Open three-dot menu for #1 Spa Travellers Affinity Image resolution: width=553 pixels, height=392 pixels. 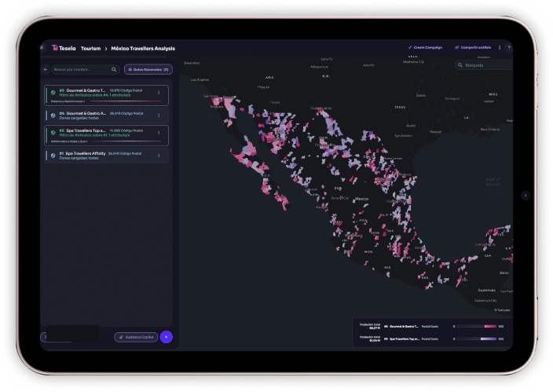click(159, 156)
